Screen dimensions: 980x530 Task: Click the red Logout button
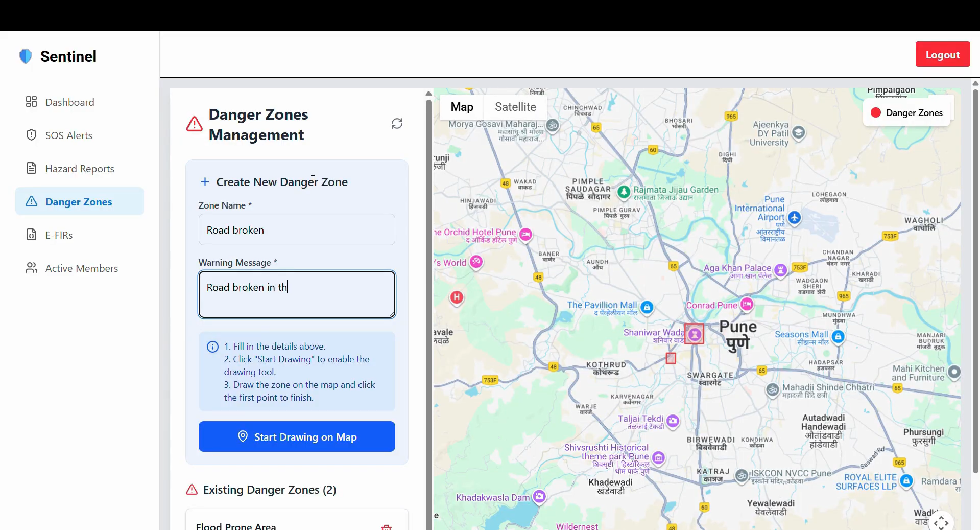pyautogui.click(x=942, y=55)
